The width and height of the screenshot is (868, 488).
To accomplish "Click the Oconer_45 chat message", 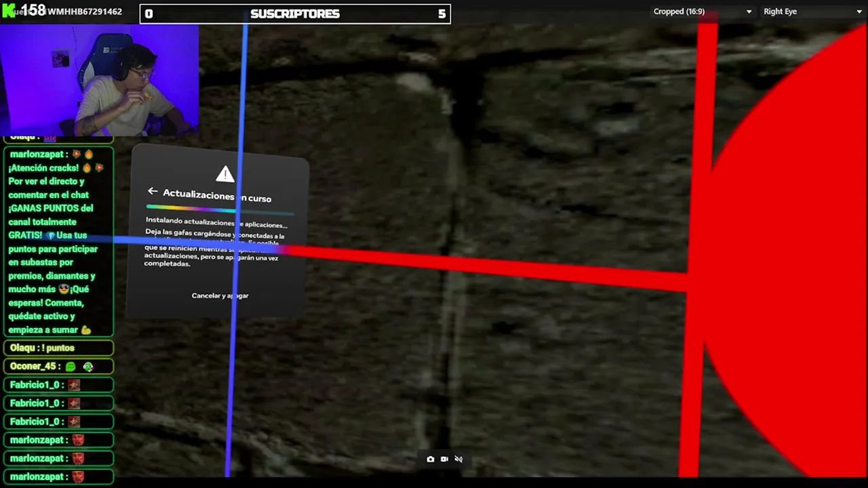I will (58, 366).
